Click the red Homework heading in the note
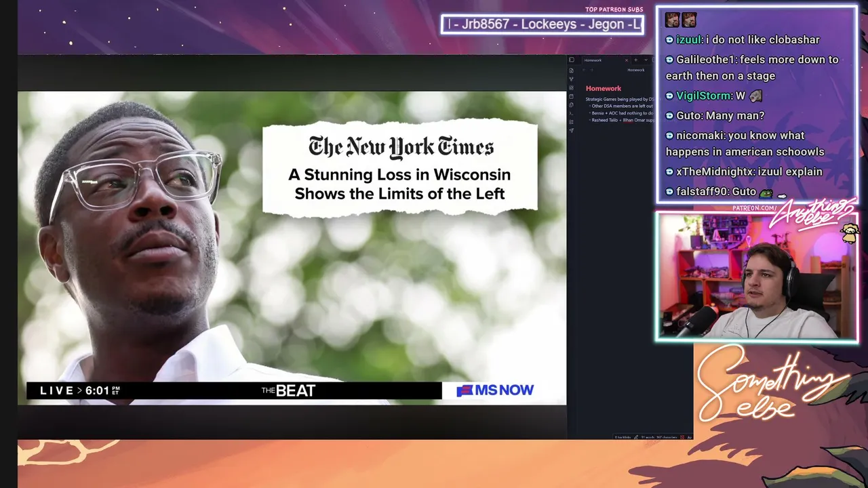868x488 pixels. click(x=604, y=88)
